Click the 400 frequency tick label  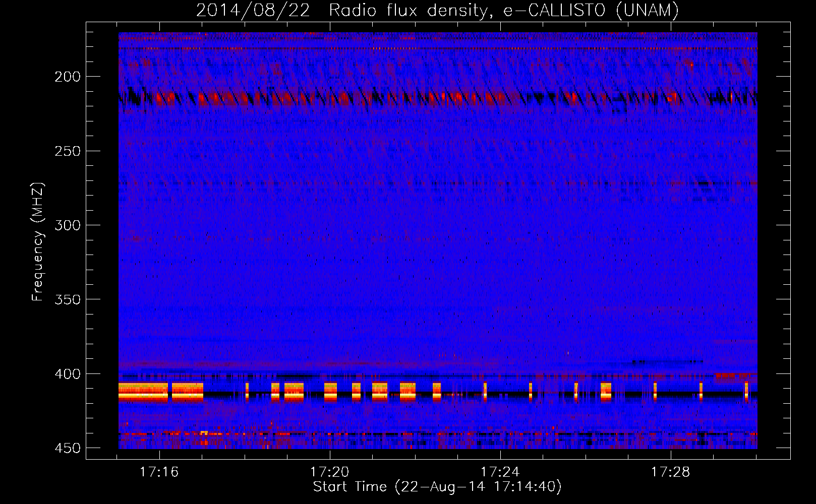pyautogui.click(x=68, y=374)
